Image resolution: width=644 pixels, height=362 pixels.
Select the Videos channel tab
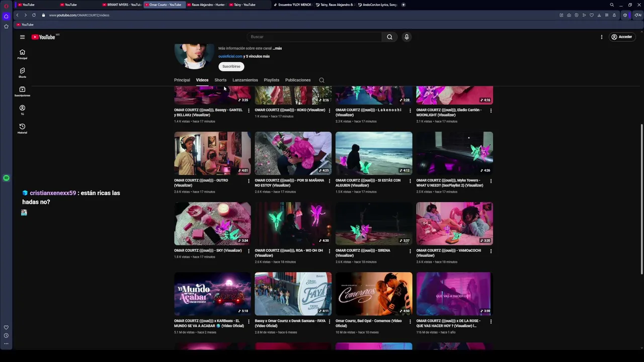tap(202, 80)
